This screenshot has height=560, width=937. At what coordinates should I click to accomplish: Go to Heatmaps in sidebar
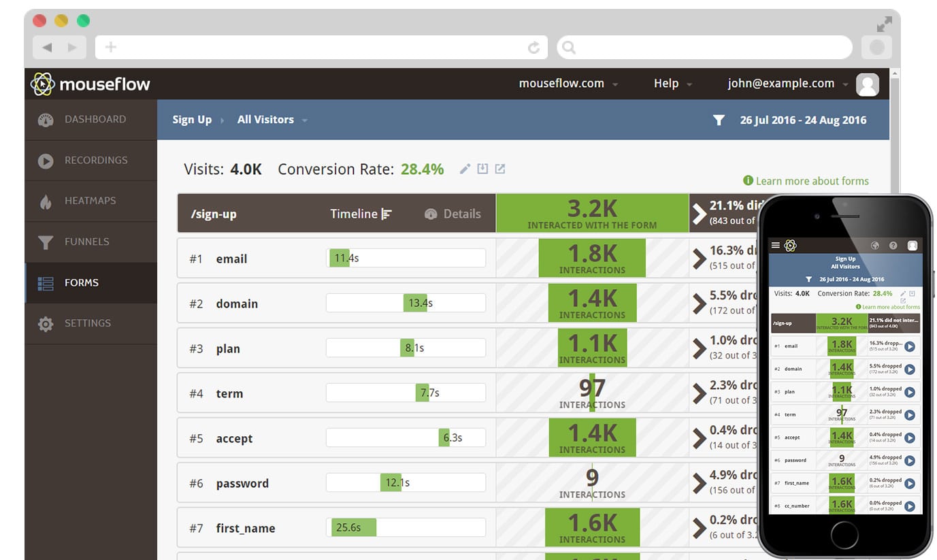(91, 201)
